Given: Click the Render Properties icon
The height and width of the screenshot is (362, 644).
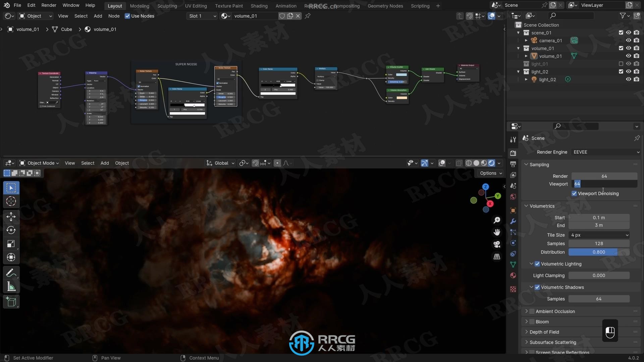Looking at the screenshot, I should (514, 152).
